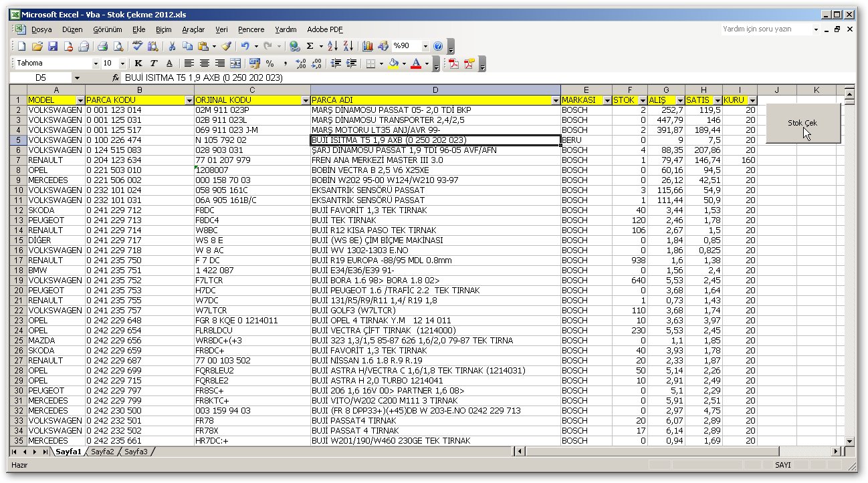Activate the Format Painter brush
The width and height of the screenshot is (868, 483).
226,46
